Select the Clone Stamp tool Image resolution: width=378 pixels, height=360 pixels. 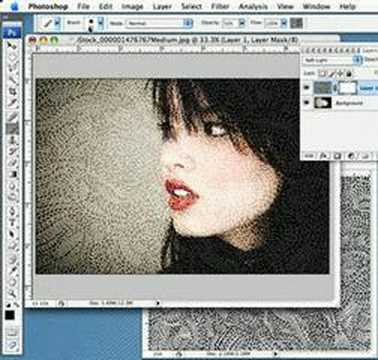(13, 140)
